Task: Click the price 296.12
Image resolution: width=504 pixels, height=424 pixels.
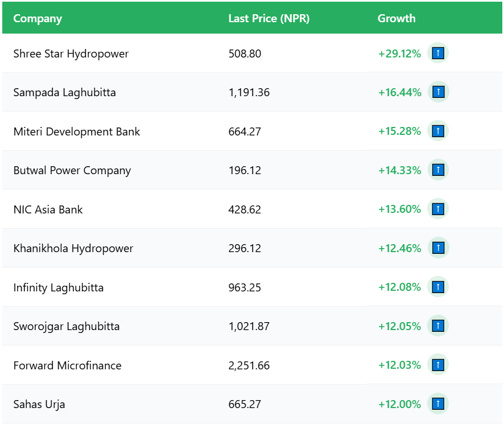Action: pos(245,248)
